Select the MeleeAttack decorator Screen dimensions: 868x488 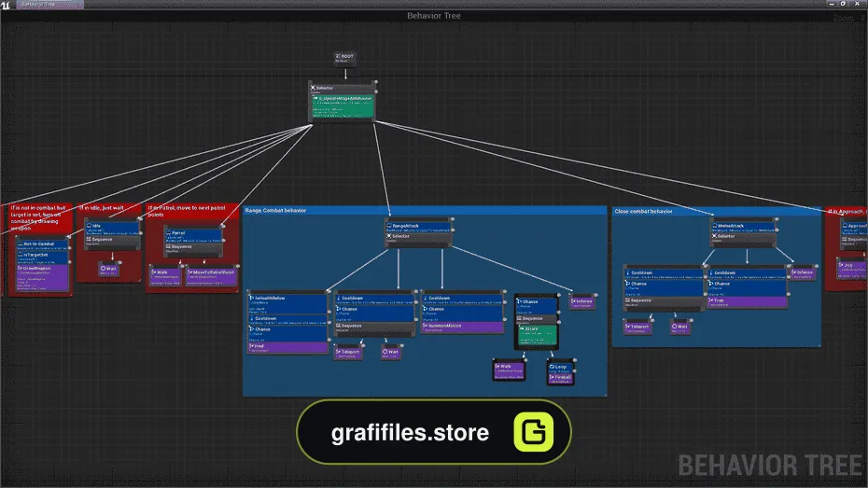pos(744,228)
